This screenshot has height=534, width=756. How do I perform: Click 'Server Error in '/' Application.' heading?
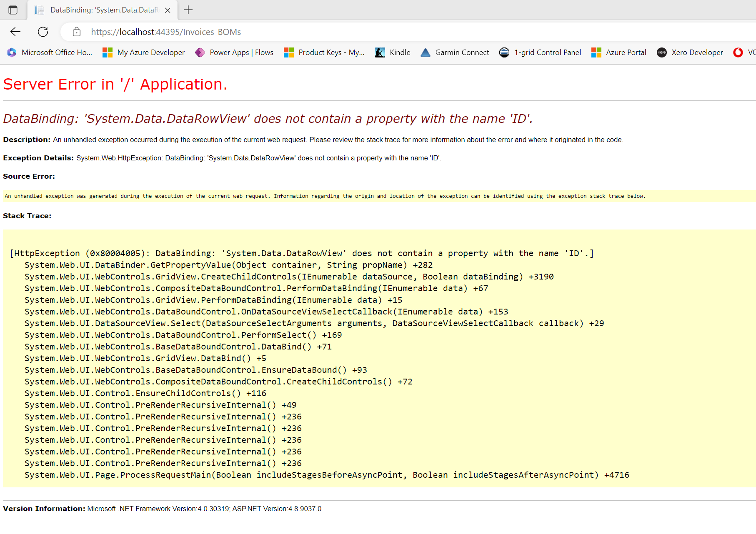tap(115, 84)
